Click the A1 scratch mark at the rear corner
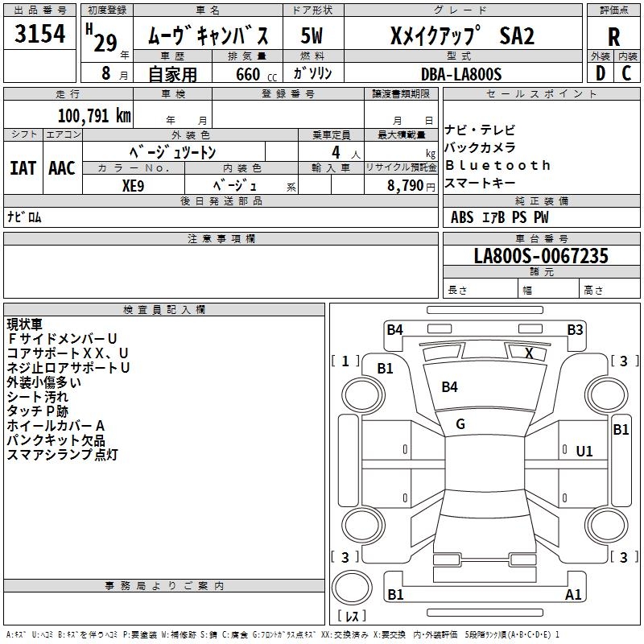This screenshot has height=644, width=644. (x=573, y=595)
